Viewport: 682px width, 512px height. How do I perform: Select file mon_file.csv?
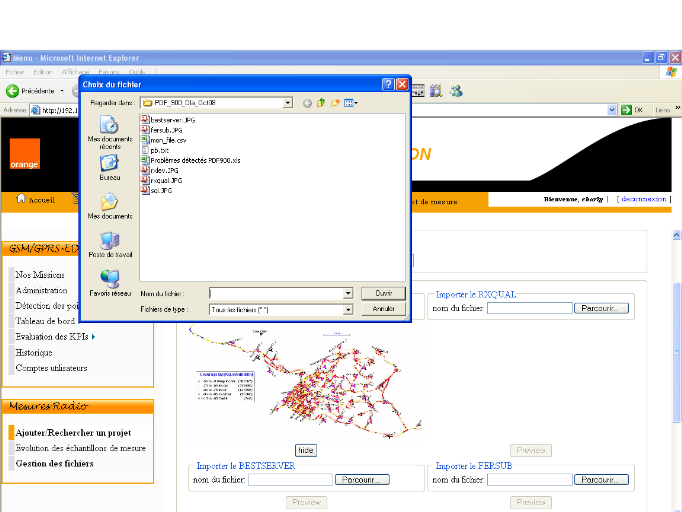(164, 140)
